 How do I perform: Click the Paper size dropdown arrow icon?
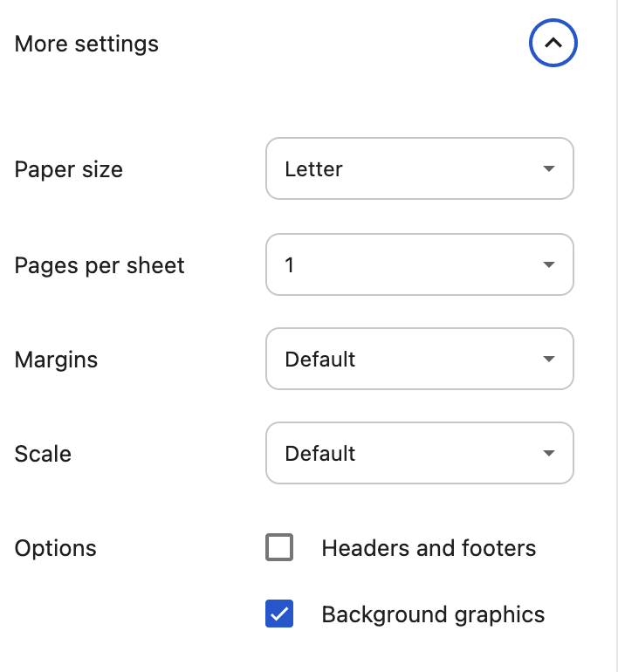pyautogui.click(x=548, y=168)
